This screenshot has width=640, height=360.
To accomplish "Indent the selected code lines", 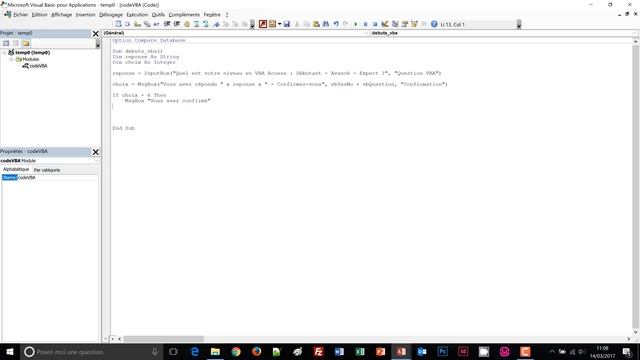I will click(x=167, y=24).
